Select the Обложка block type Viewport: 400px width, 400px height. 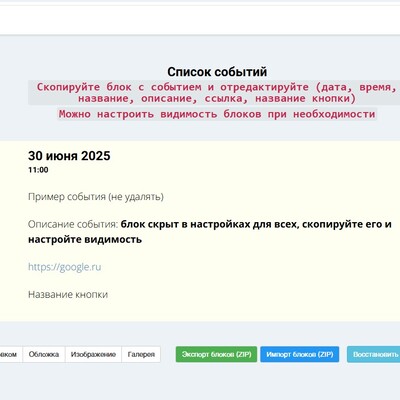click(44, 354)
